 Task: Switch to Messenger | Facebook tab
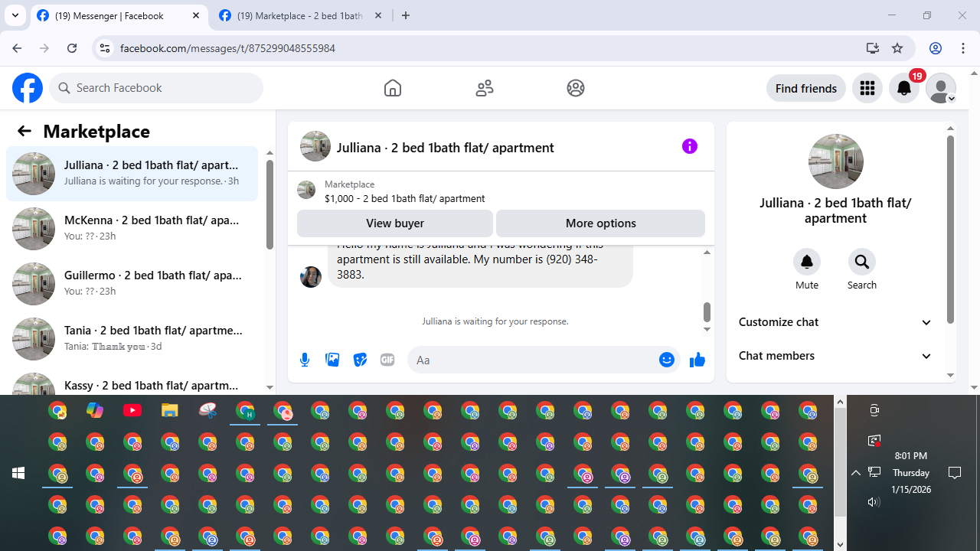pos(119,16)
